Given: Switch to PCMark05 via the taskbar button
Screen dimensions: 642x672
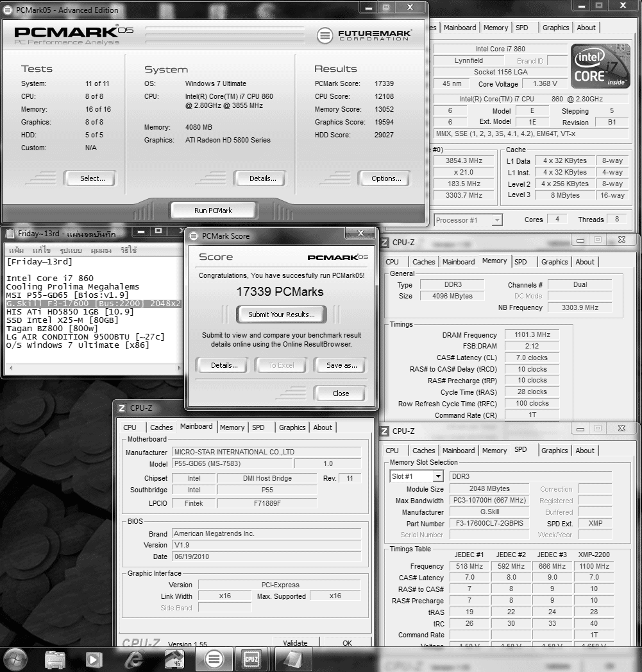Looking at the screenshot, I should point(214,659).
